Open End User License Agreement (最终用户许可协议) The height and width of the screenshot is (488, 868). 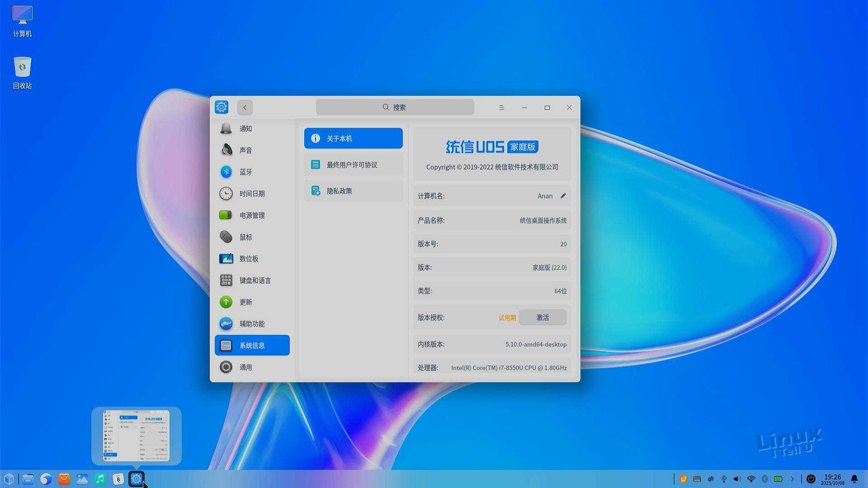tap(353, 165)
